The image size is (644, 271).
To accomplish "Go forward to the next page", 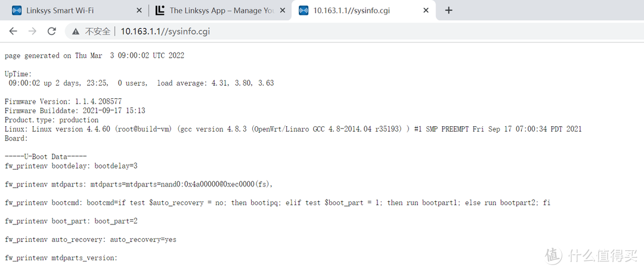I will tap(32, 32).
